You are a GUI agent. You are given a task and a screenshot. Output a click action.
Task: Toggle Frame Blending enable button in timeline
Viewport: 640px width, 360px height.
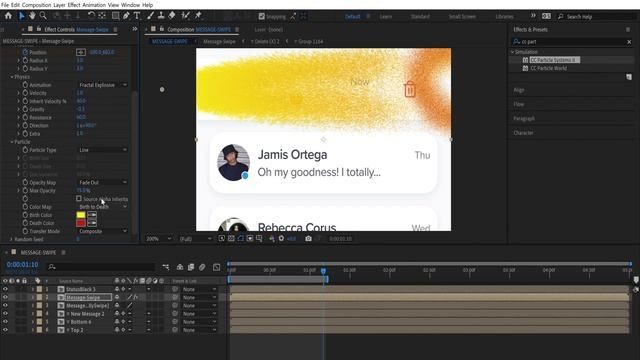pos(191,267)
